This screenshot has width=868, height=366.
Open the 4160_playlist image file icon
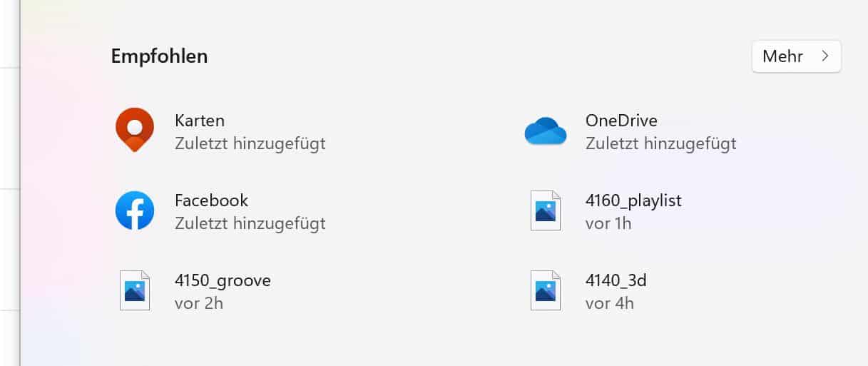[x=546, y=210]
